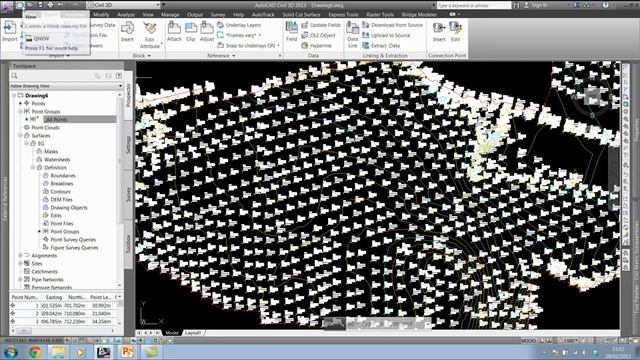Open PowerPoint from the taskbar

pyautogui.click(x=127, y=352)
